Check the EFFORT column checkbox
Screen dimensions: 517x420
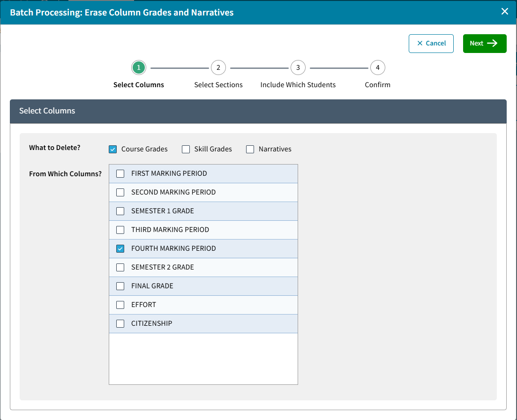[120, 305]
